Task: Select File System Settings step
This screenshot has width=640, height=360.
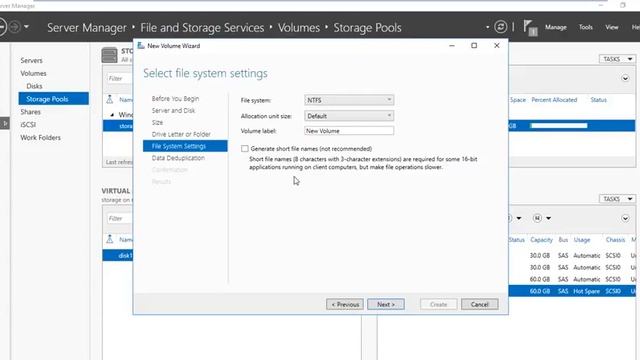Action: 185,146
